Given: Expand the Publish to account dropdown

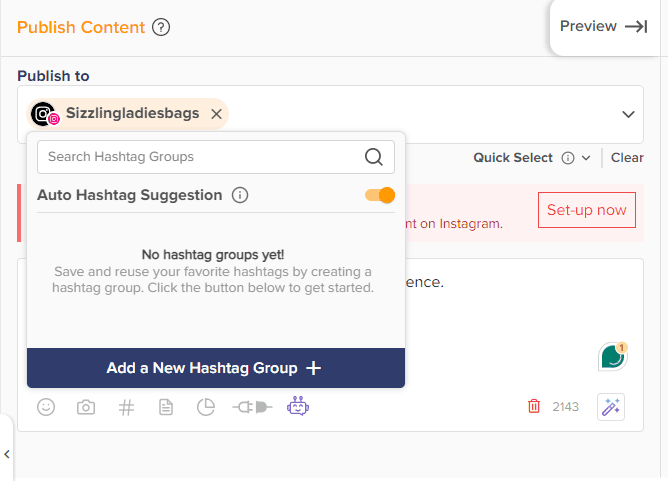Looking at the screenshot, I should pyautogui.click(x=628, y=114).
